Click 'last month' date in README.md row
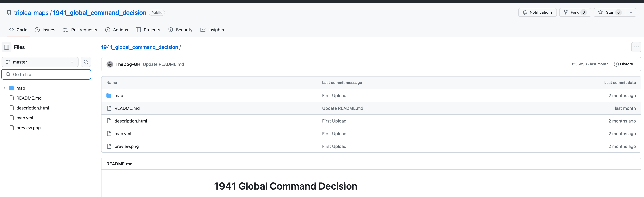Viewport: 644px width, 197px height. click(625, 108)
